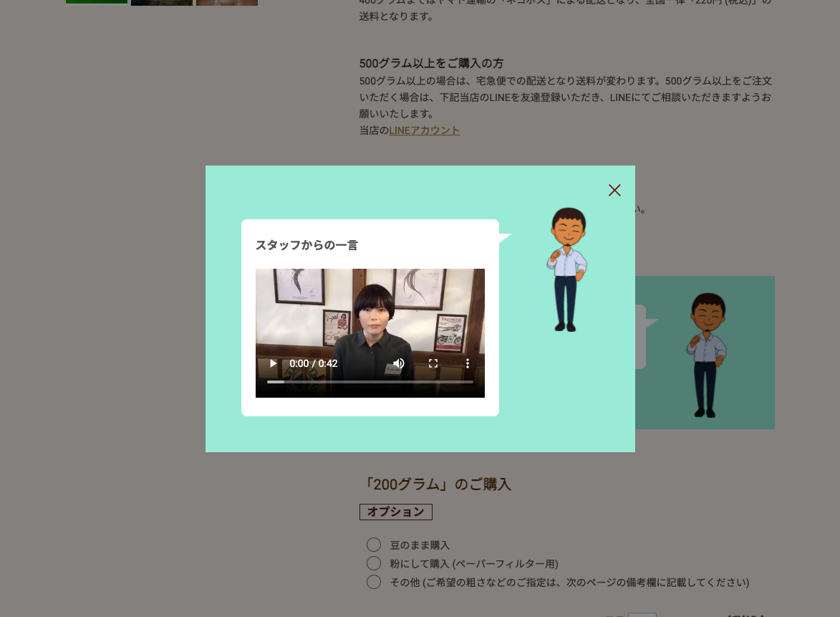Viewport: 840px width, 617px height.
Task: Select その他 radio option
Action: (x=373, y=582)
